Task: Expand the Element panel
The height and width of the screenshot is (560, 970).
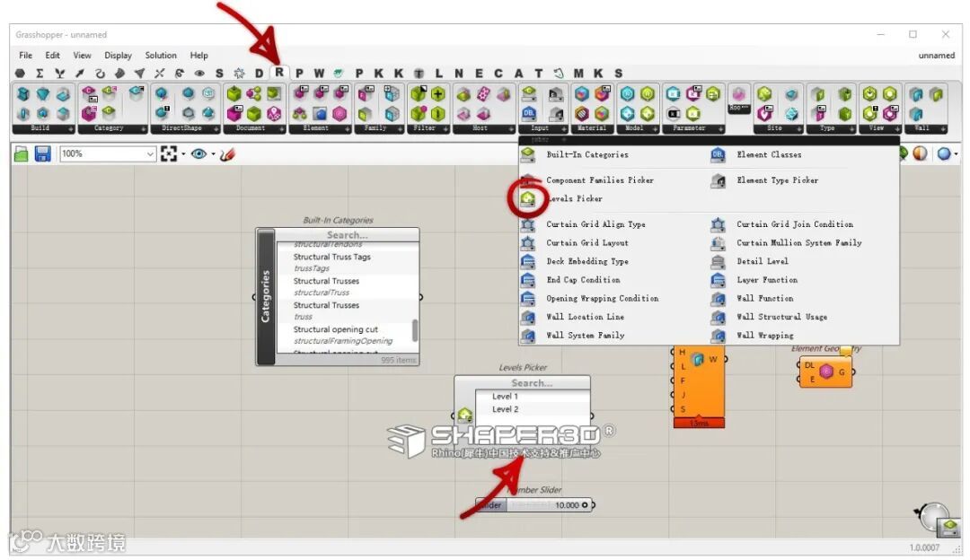Action: pos(347,128)
